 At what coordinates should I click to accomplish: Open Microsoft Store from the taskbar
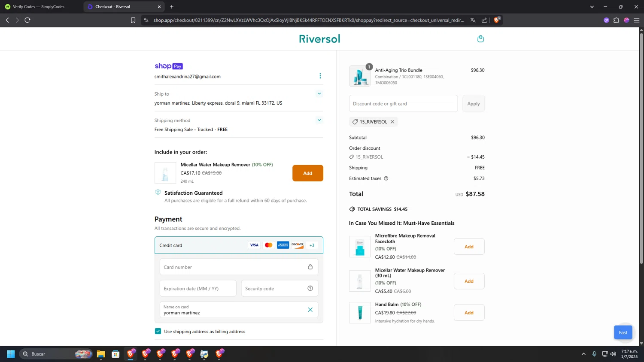[x=115, y=354]
